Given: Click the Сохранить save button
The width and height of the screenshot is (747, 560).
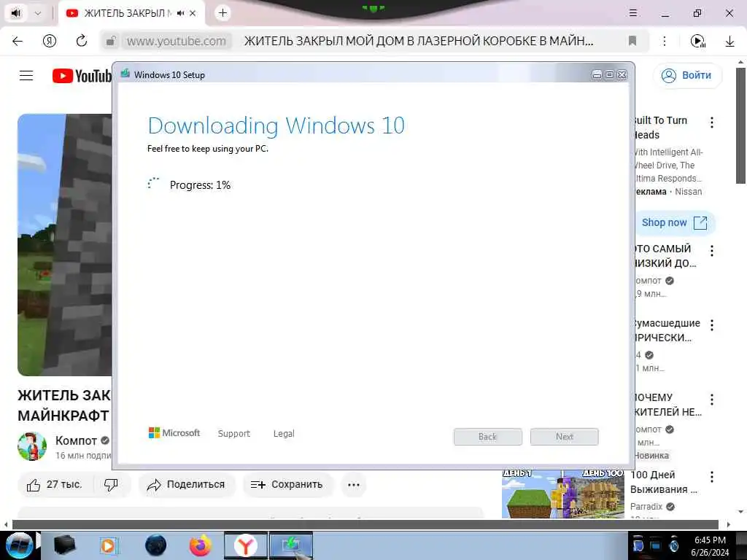Looking at the screenshot, I should (x=287, y=485).
